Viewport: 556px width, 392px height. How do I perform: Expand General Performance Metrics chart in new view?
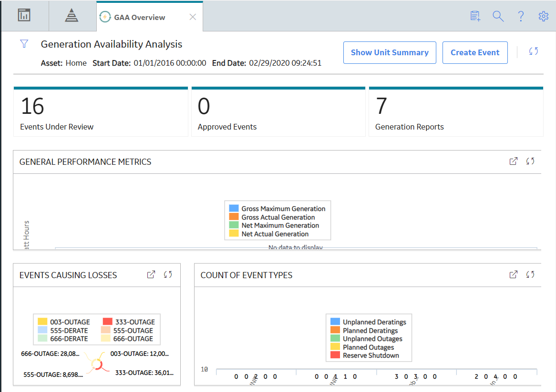coord(514,161)
